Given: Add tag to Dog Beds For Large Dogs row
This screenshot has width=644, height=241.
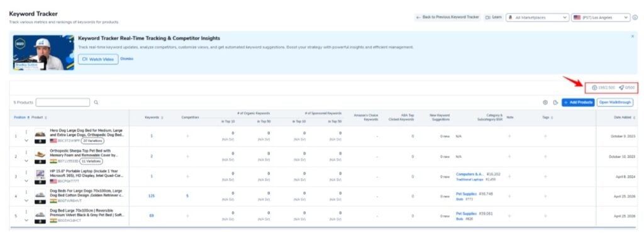Looking at the screenshot, I should (x=545, y=196).
